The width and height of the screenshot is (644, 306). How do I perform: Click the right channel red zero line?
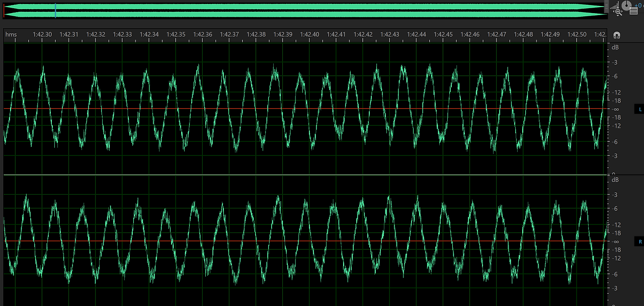(304, 241)
